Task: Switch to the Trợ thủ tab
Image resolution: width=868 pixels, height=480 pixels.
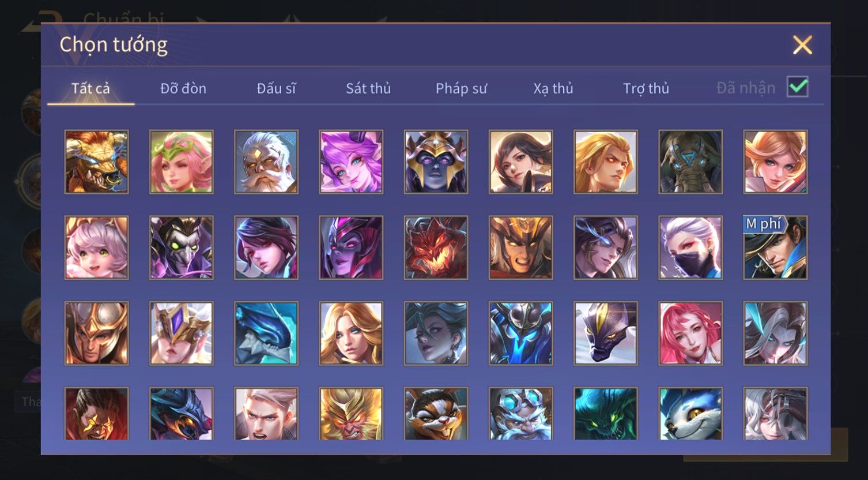Action: pos(646,88)
